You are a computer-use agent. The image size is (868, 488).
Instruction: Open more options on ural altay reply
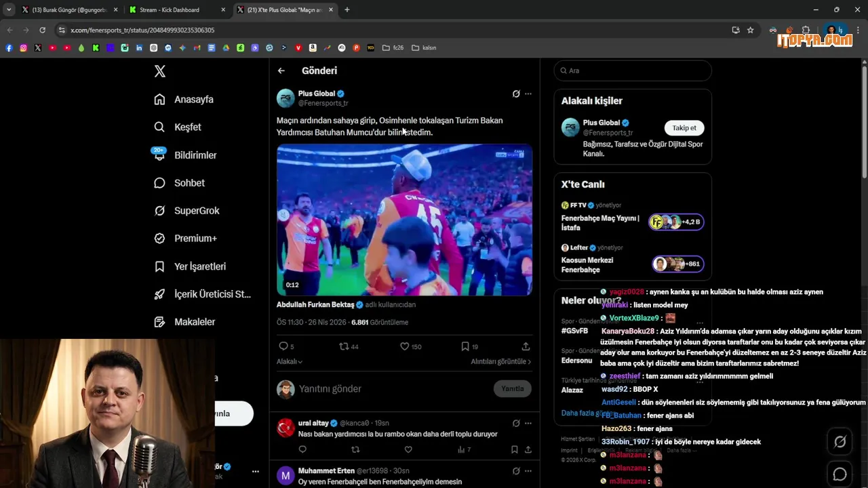coord(528,424)
